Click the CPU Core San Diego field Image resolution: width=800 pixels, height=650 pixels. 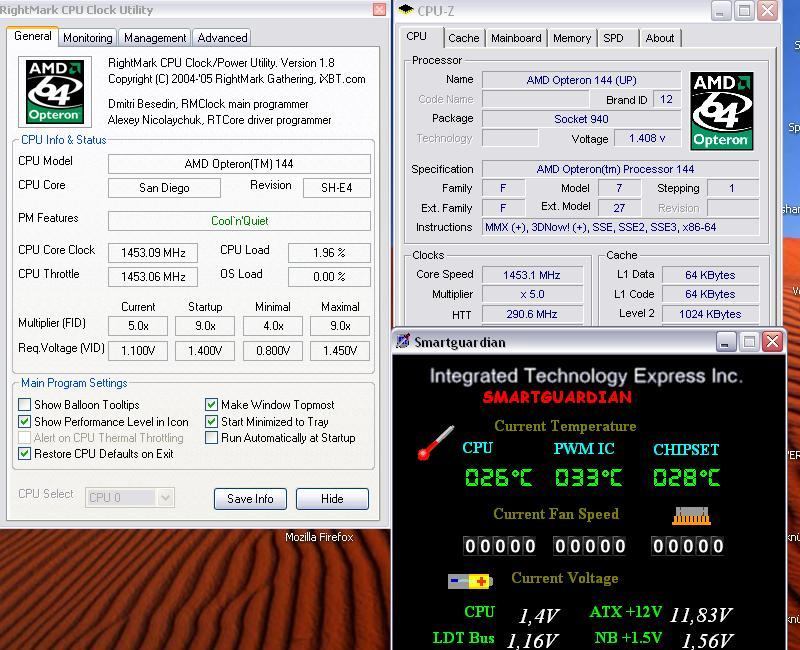tap(164, 188)
